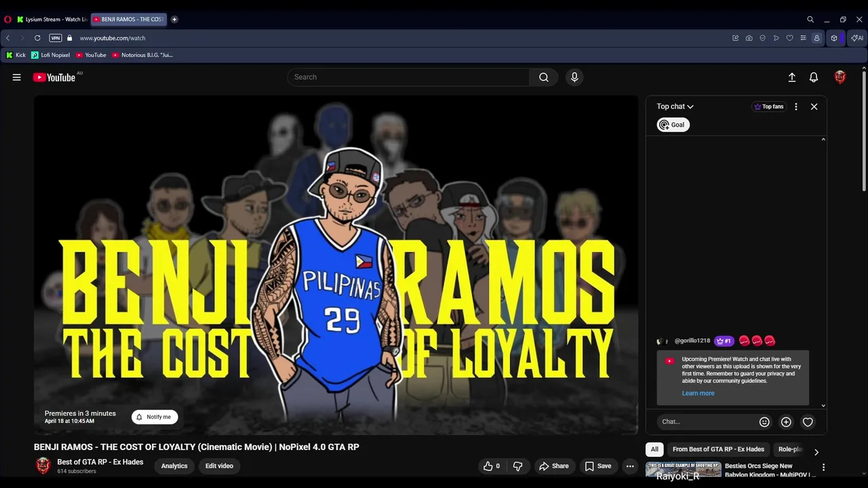868x488 pixels.
Task: Focus the YouTube search box
Action: coord(408,77)
